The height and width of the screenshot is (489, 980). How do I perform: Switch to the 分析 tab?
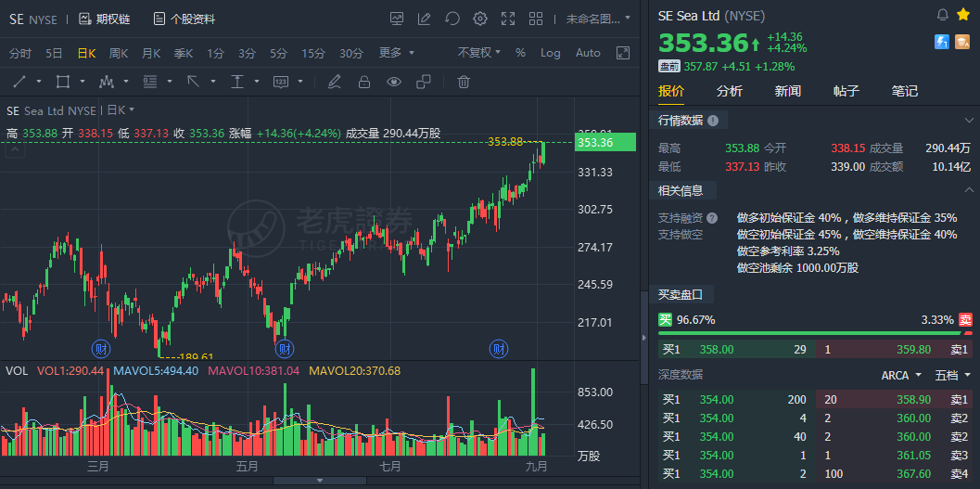point(730,91)
